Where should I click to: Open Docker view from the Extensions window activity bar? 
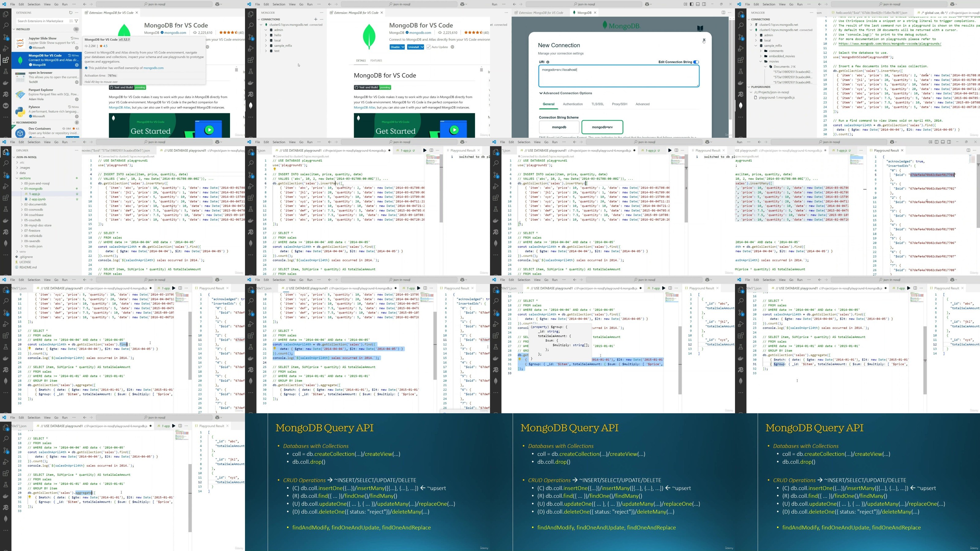tap(6, 83)
